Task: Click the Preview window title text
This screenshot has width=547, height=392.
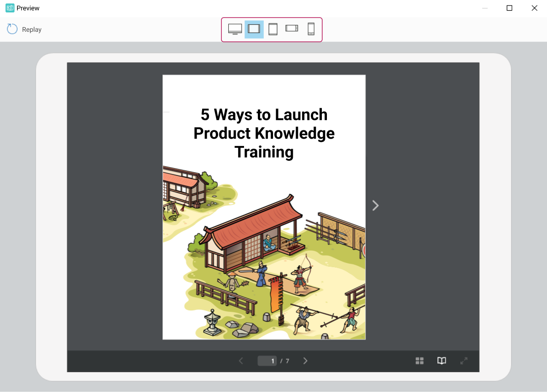Action: click(x=27, y=8)
